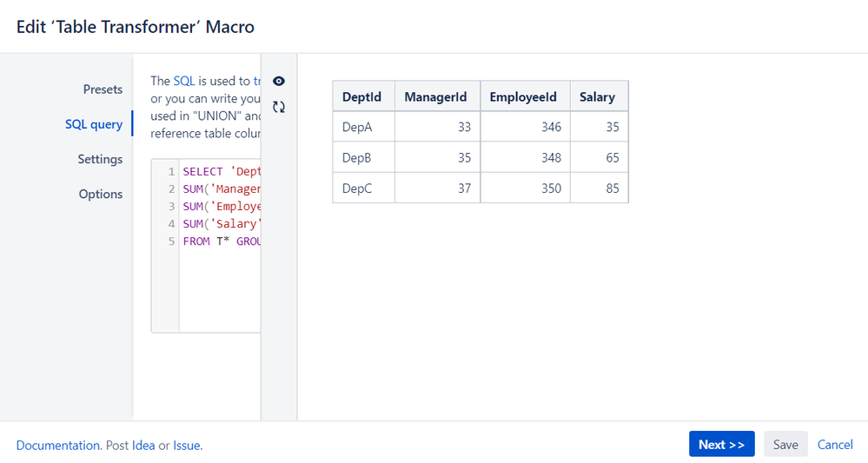
Task: Click line number 1 in the editor gutter
Action: tap(171, 171)
